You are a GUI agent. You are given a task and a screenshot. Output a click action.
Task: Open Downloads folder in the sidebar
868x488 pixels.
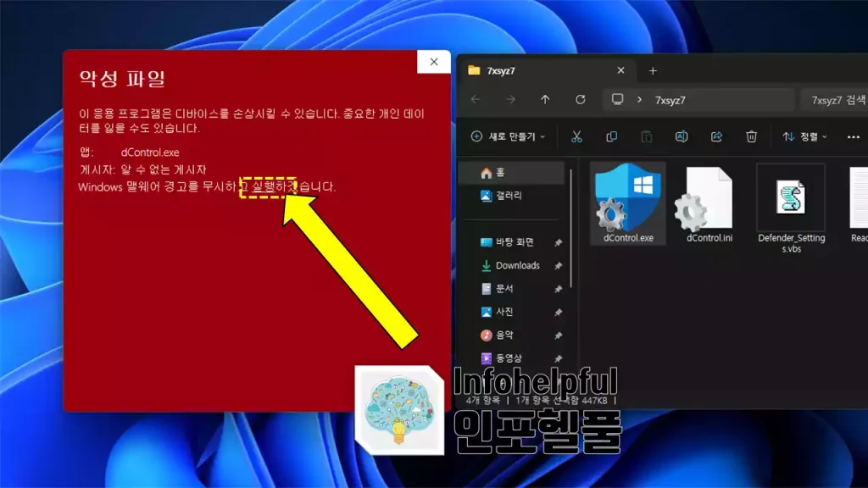click(517, 265)
